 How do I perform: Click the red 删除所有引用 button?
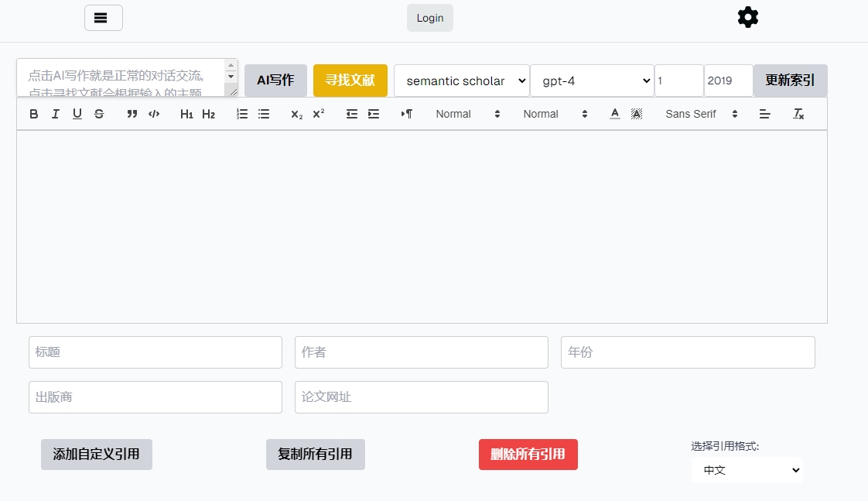[x=528, y=455]
